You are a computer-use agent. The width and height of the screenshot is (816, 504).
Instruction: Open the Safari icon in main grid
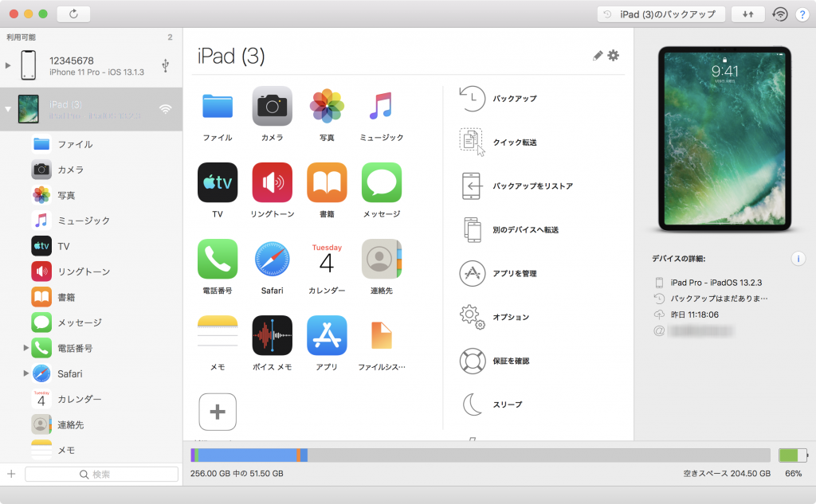tap(273, 259)
